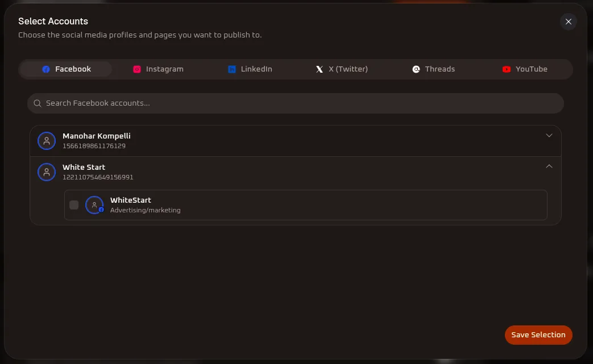Go to the X (Twitter) tab
The height and width of the screenshot is (364, 593).
pos(342,69)
